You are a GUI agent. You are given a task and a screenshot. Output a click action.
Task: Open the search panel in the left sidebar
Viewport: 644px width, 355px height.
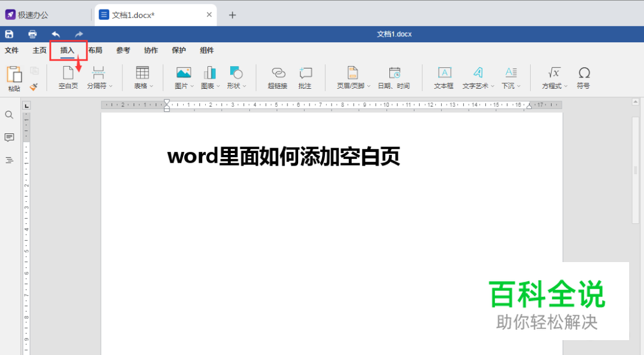tap(9, 114)
